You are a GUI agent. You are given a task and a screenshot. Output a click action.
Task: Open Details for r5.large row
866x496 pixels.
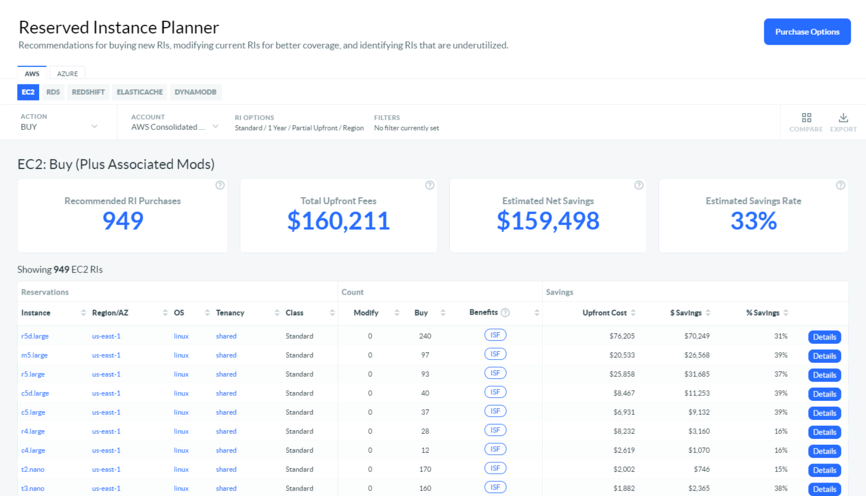[x=825, y=375]
